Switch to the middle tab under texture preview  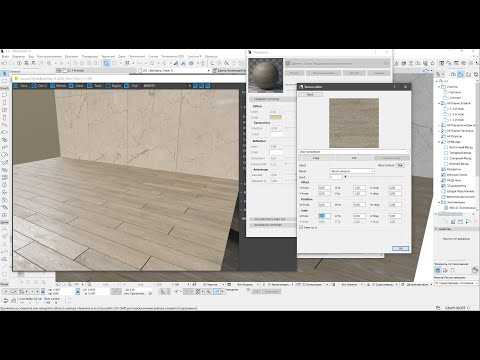354,158
